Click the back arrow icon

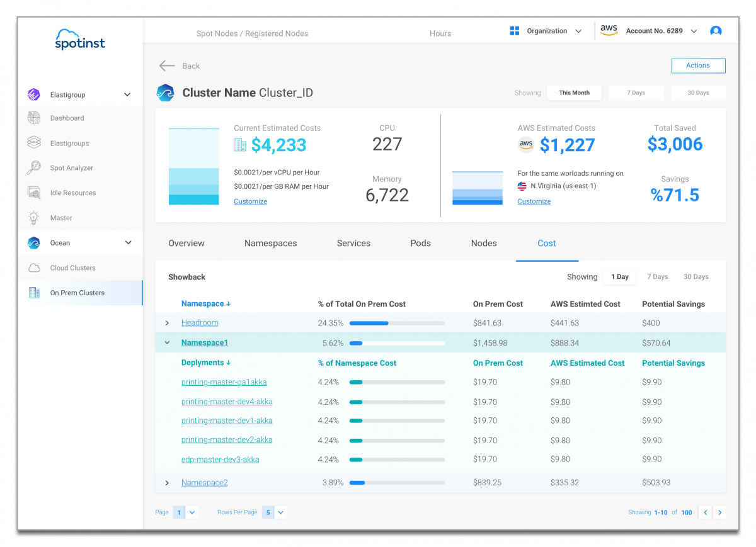point(167,65)
